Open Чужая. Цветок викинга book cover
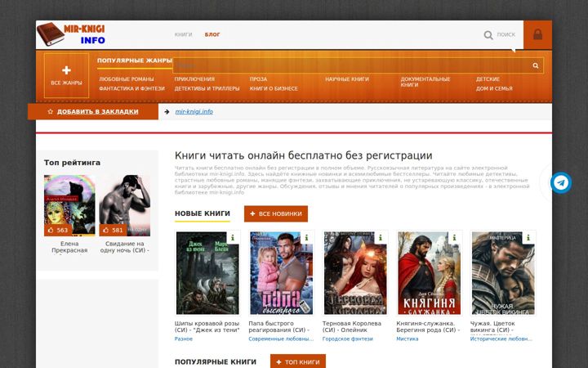The height and width of the screenshot is (368, 588). [503, 273]
